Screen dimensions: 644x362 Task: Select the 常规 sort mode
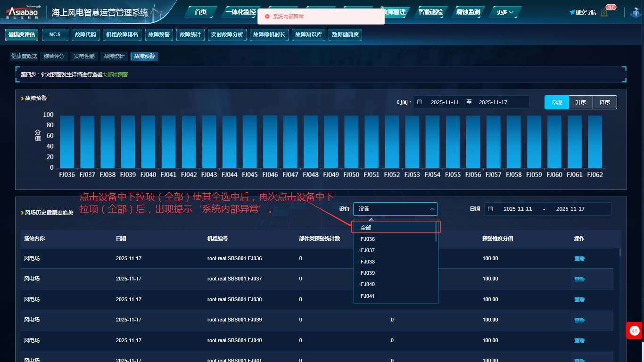(556, 102)
